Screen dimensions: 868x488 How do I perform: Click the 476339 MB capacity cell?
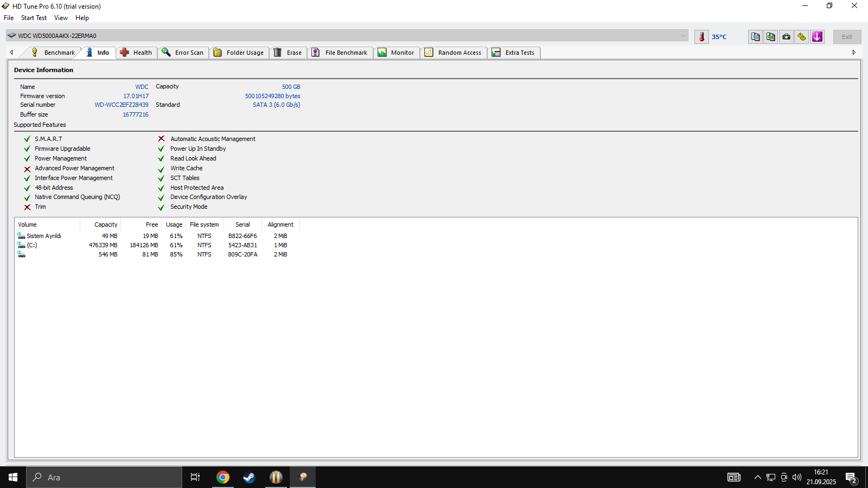(x=103, y=245)
